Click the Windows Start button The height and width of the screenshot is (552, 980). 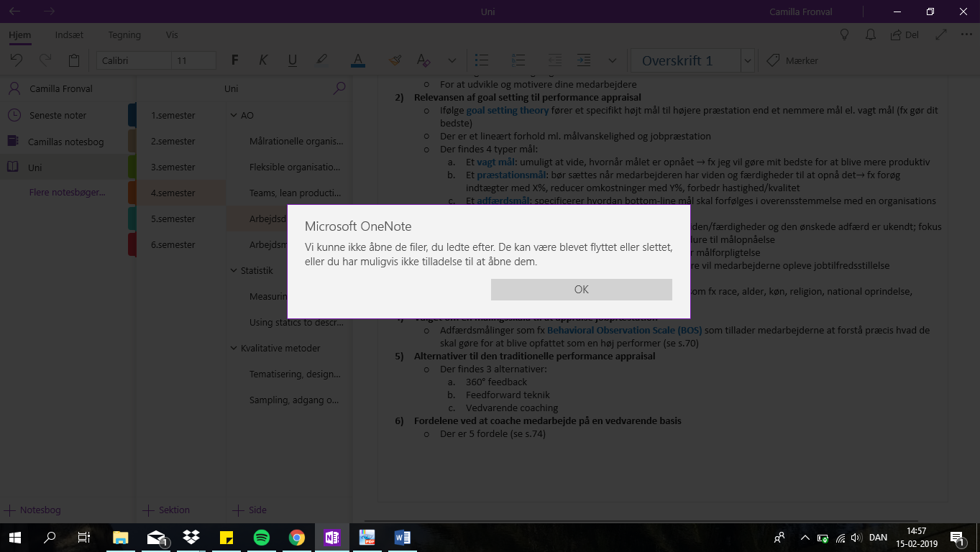coord(14,537)
